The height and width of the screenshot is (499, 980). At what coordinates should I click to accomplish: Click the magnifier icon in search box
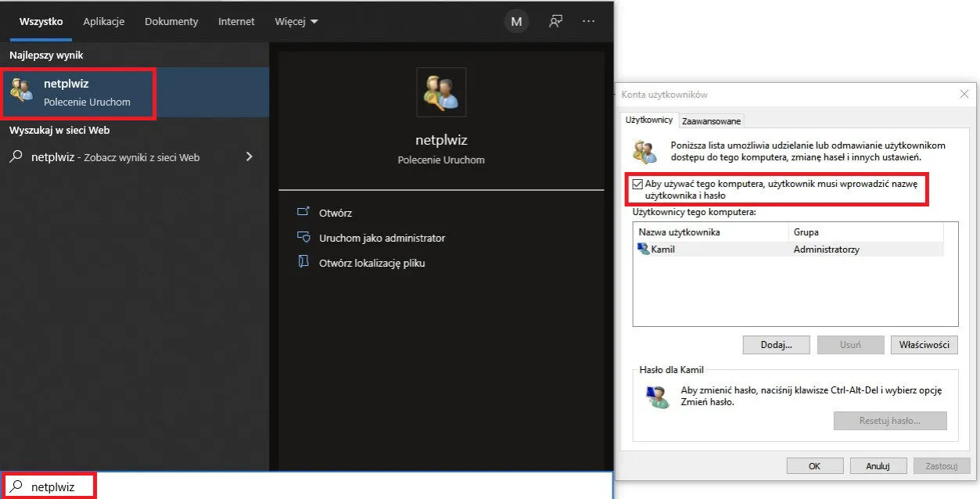16,486
